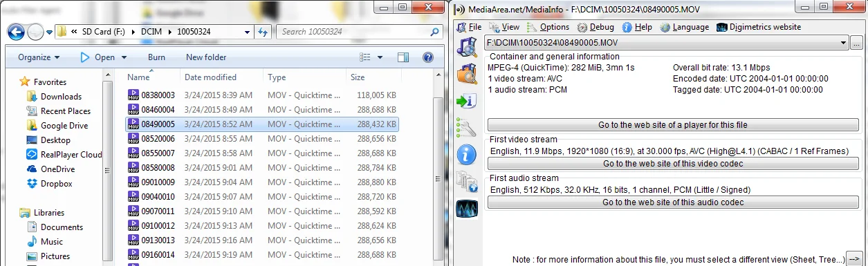Click the 09160014 MOV file icon
Image resolution: width=868 pixels, height=266 pixels.
pyautogui.click(x=133, y=255)
